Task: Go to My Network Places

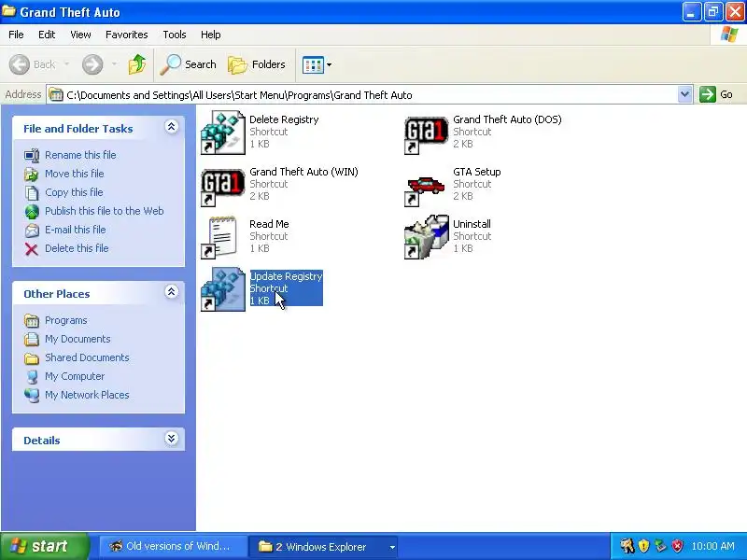Action: 87,395
